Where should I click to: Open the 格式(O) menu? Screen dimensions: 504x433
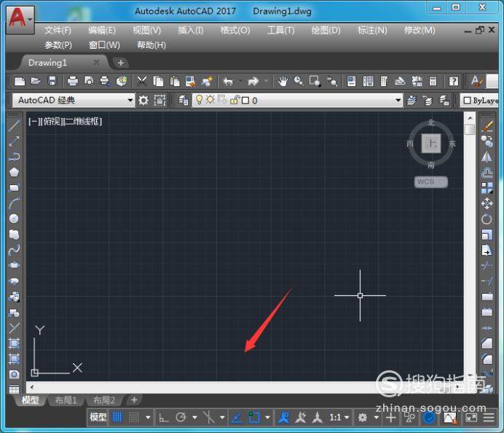[235, 31]
